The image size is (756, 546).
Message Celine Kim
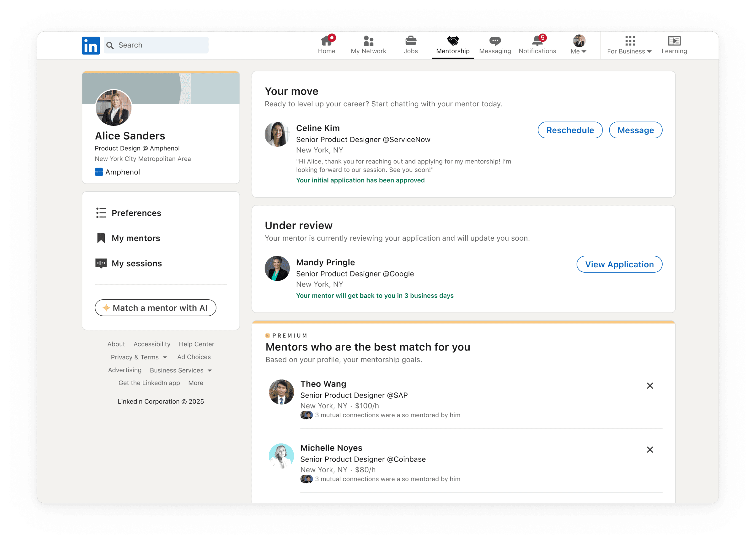point(635,130)
